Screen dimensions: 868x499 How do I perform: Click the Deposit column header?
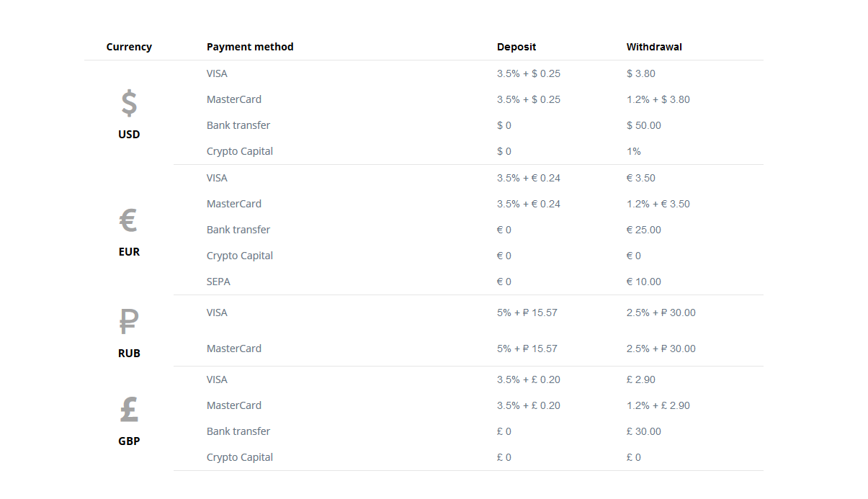(516, 47)
